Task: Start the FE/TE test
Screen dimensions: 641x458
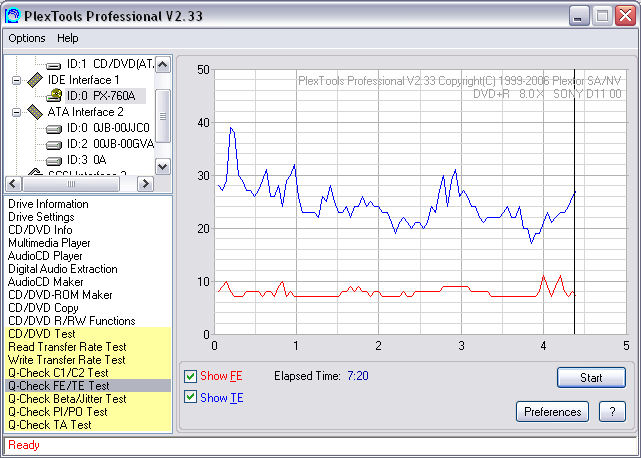Action: point(591,377)
